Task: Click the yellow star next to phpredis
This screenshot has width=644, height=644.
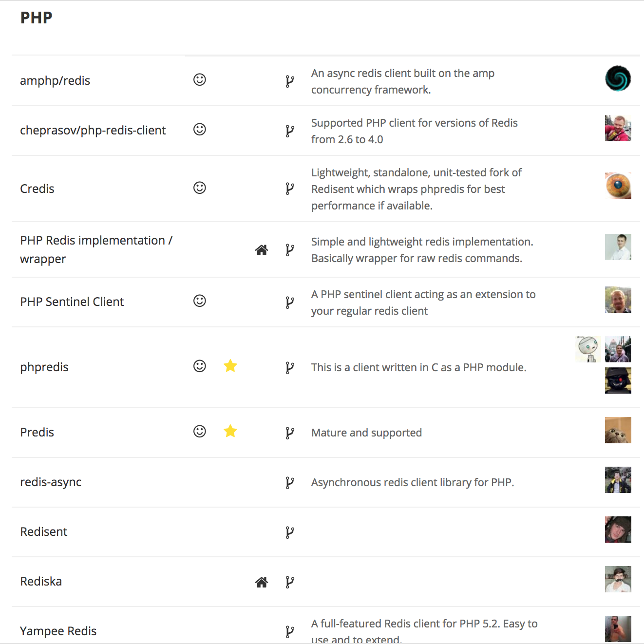Action: [x=230, y=365]
